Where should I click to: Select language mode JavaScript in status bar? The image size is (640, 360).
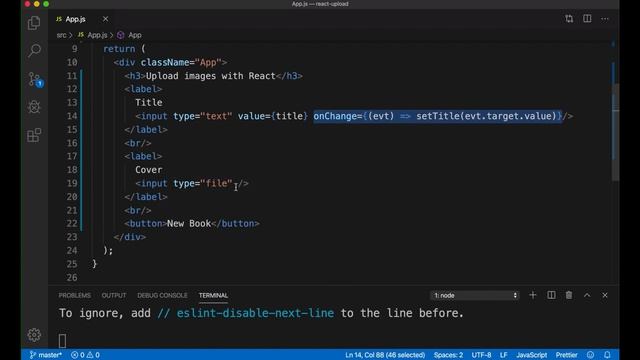tap(531, 355)
